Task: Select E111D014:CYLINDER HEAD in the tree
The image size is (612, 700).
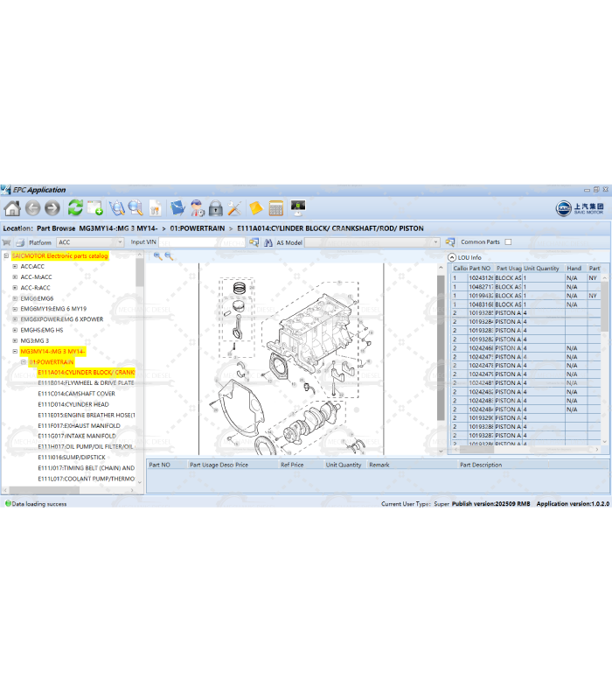Action: [73, 404]
